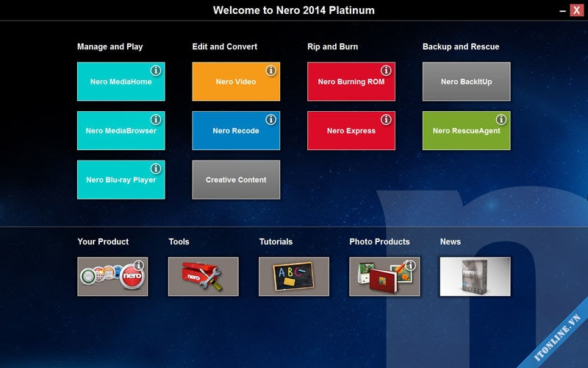
Task: Open the Tutorials chalkboard thumbnail
Action: (x=294, y=277)
